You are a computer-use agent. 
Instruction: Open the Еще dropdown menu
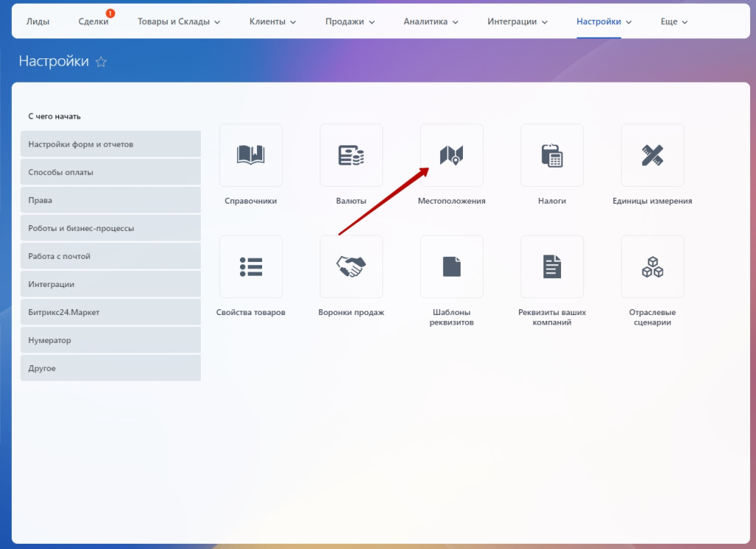(673, 22)
